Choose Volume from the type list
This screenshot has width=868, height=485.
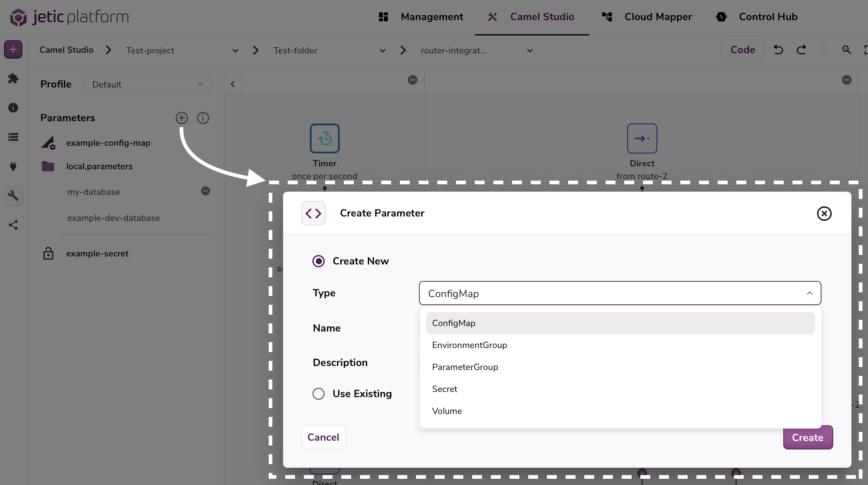coord(620,411)
